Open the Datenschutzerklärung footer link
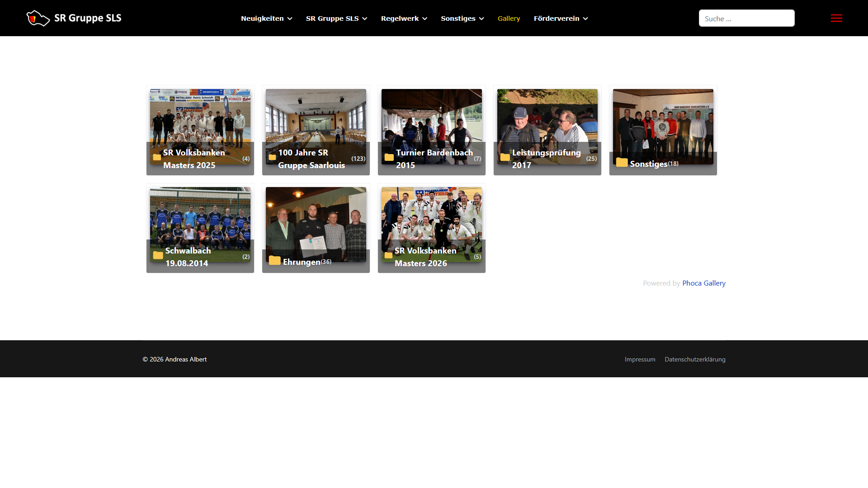This screenshot has height=488, width=868. click(x=695, y=359)
